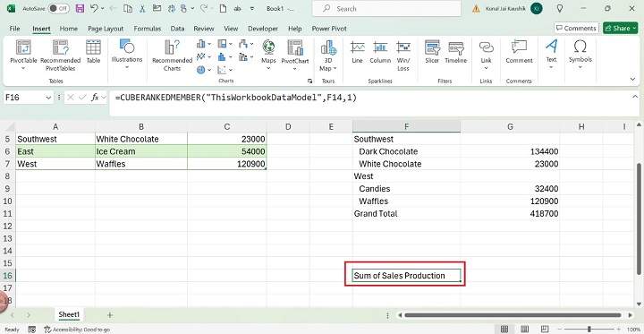Switch to Page Layout view icon
This screenshot has height=334, width=644.
coord(524,329)
